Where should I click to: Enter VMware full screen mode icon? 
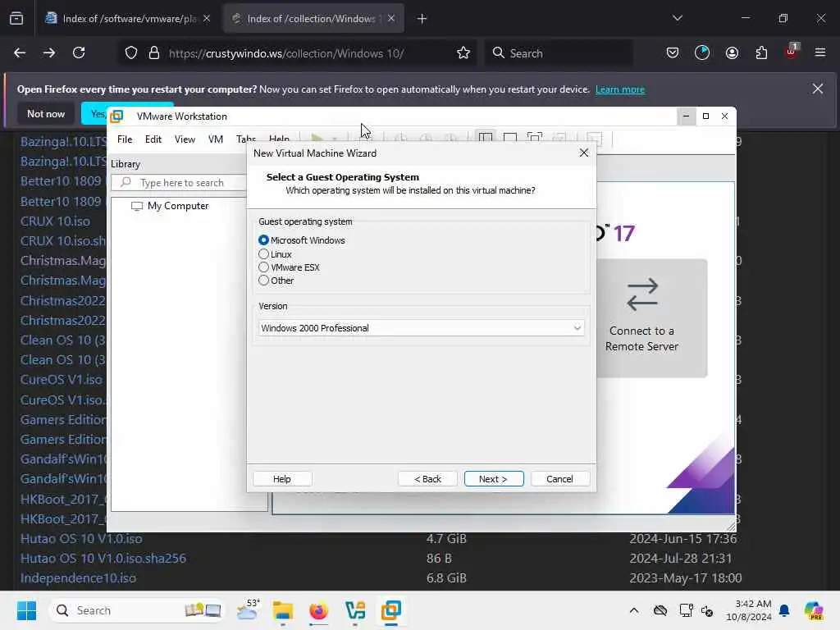coord(535,138)
